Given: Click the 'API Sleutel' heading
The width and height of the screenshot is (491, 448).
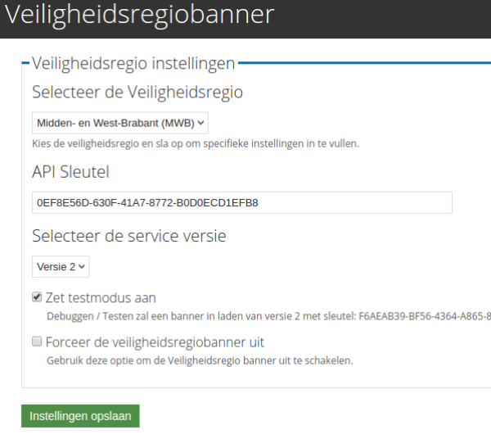Looking at the screenshot, I should coord(70,171).
